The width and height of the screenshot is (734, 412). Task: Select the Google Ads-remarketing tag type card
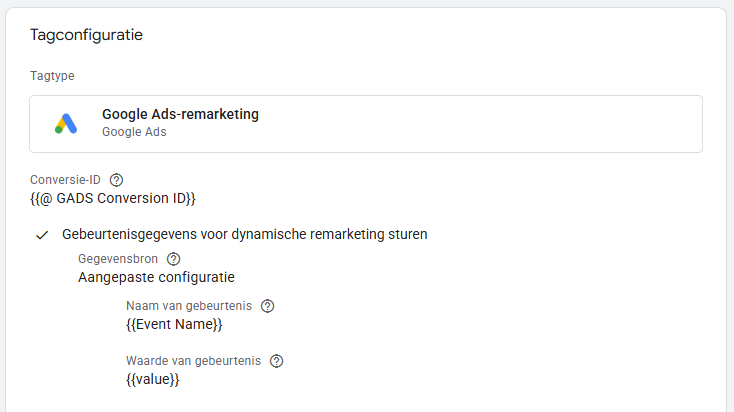click(366, 124)
